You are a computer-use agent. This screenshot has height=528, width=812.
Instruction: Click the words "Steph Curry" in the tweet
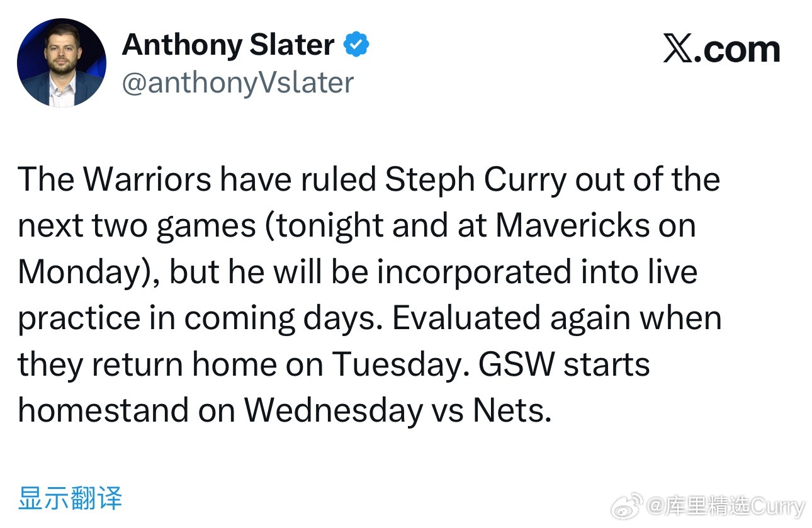pyautogui.click(x=476, y=180)
